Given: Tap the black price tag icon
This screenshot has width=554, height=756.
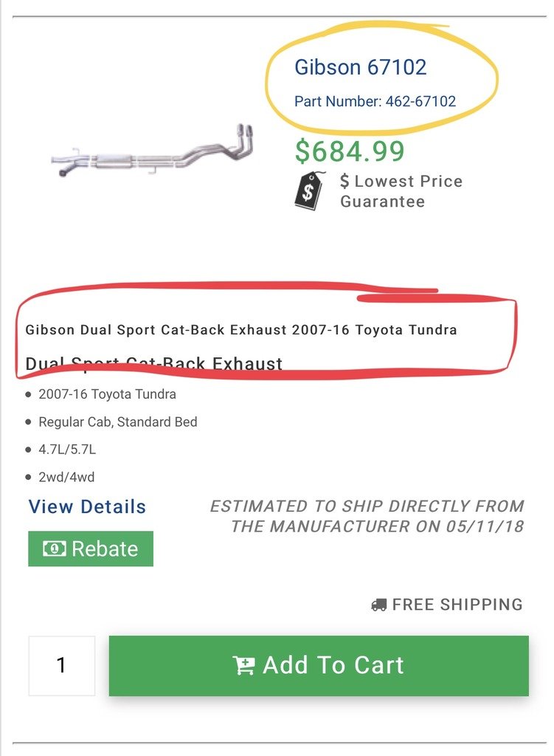Looking at the screenshot, I should (309, 191).
